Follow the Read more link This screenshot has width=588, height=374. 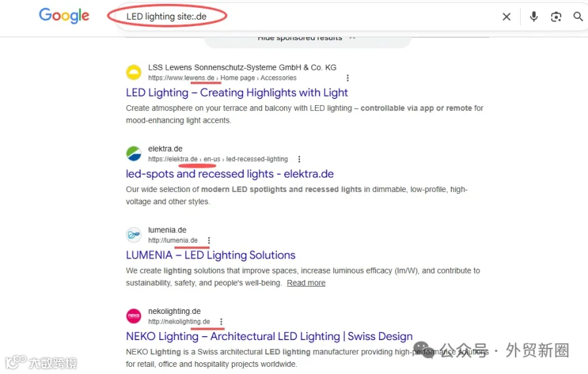(306, 283)
